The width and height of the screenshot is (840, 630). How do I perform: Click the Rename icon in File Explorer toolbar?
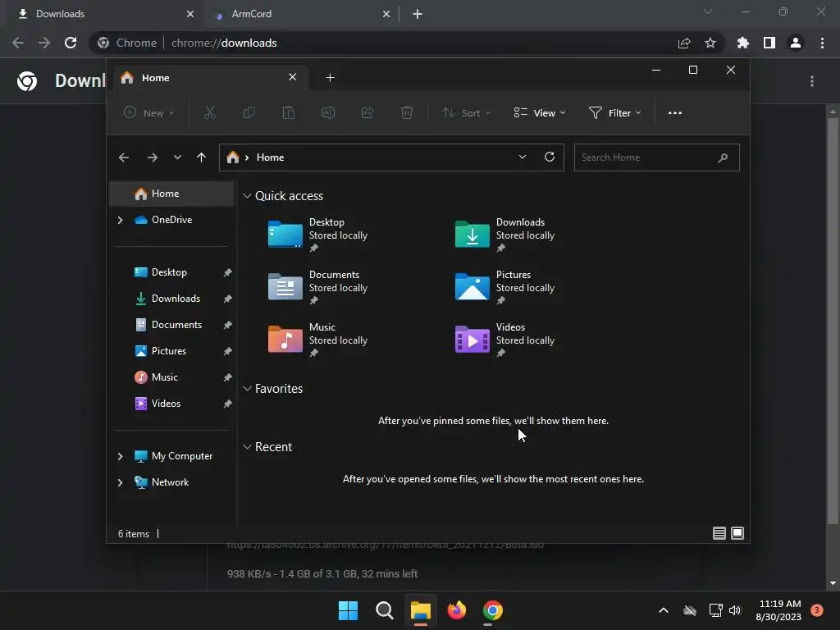coord(328,112)
